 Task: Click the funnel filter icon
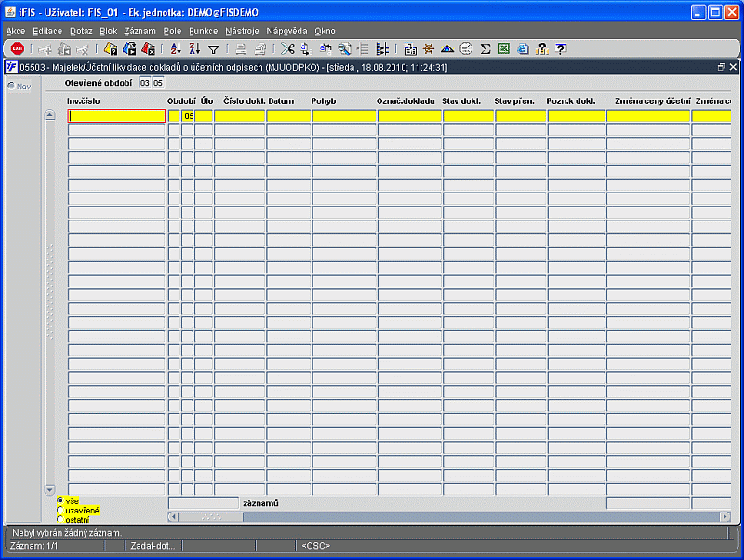pyautogui.click(x=214, y=49)
